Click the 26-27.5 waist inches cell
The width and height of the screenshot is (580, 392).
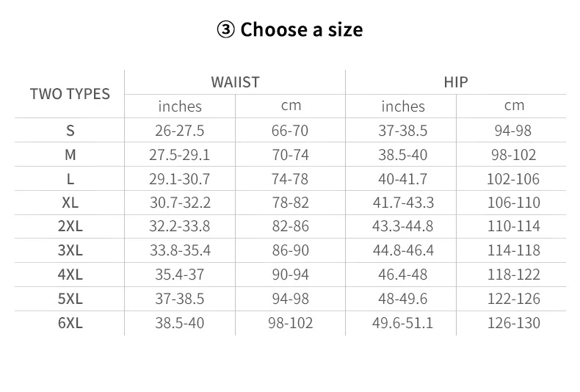[x=180, y=131]
